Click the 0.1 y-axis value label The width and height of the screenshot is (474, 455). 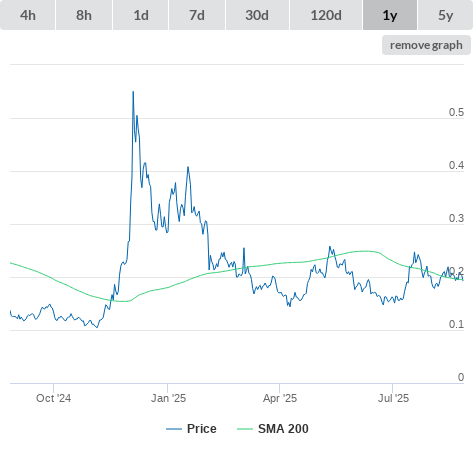pos(456,324)
